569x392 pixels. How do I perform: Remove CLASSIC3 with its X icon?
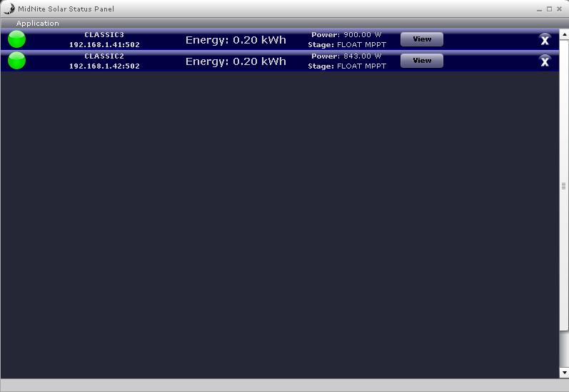pyautogui.click(x=545, y=40)
